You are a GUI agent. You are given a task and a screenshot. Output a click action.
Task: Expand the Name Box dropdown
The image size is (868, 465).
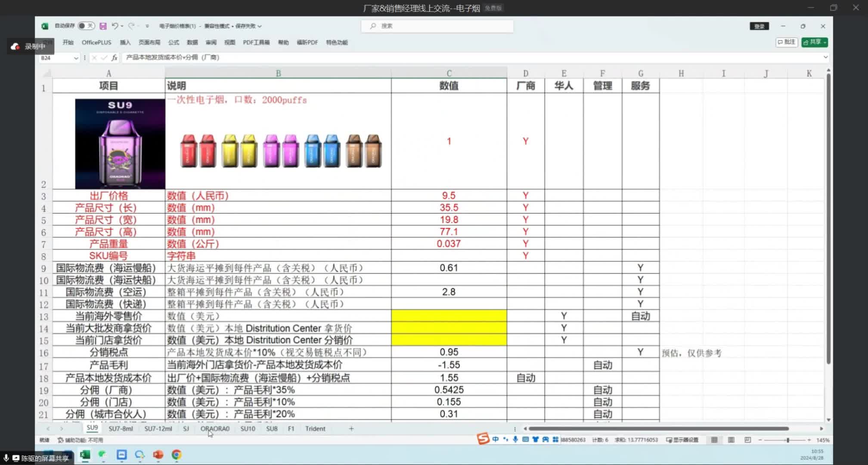(76, 58)
